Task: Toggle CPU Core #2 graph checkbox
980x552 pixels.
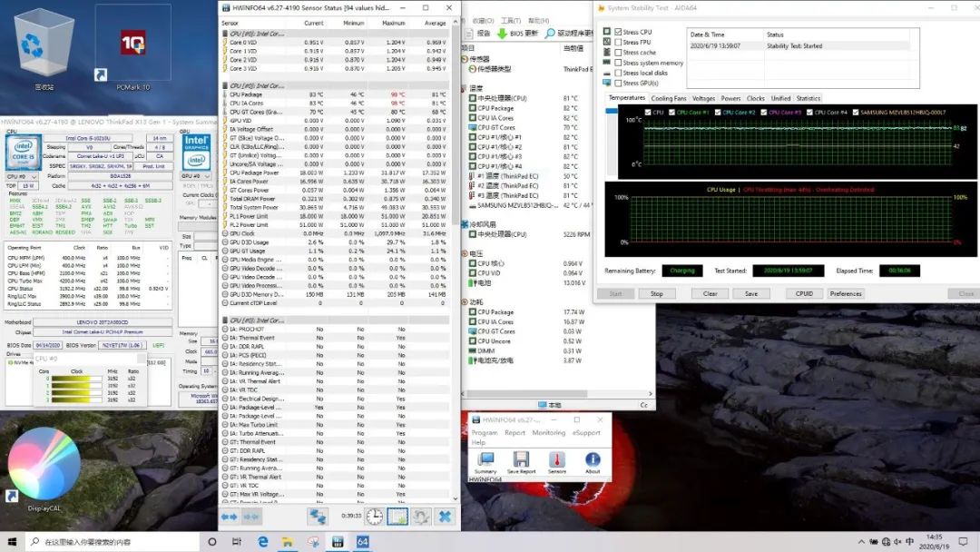Action: (718, 113)
